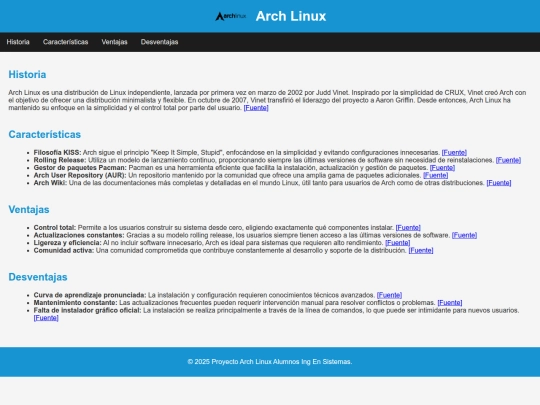Visit Fuente link for Arch User Repository

click(436, 175)
